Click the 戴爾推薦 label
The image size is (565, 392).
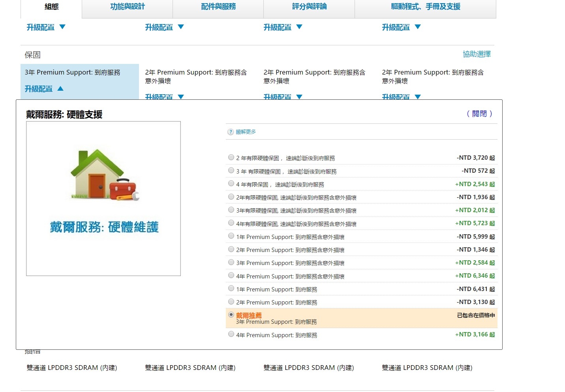tap(249, 315)
